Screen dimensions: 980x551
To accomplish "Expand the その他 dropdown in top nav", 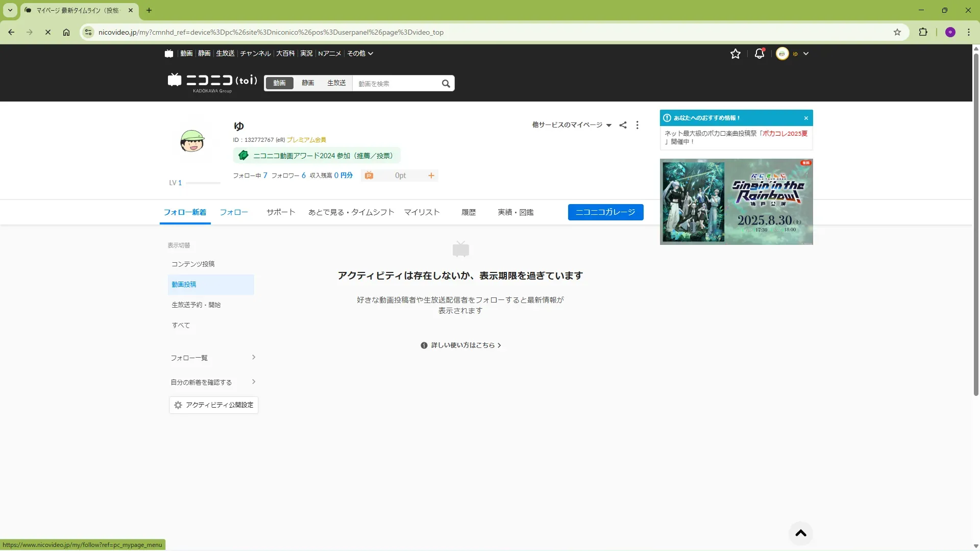I will click(360, 54).
